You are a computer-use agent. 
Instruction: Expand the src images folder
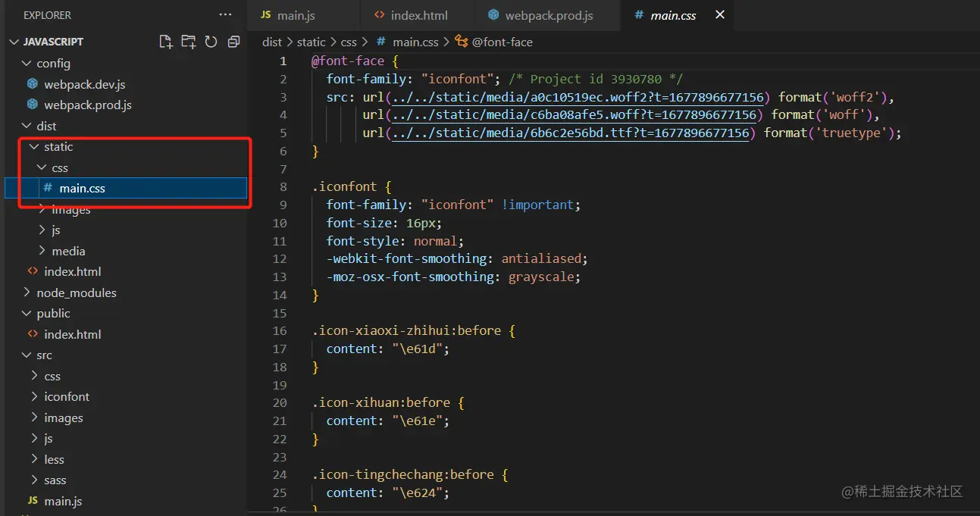34,417
